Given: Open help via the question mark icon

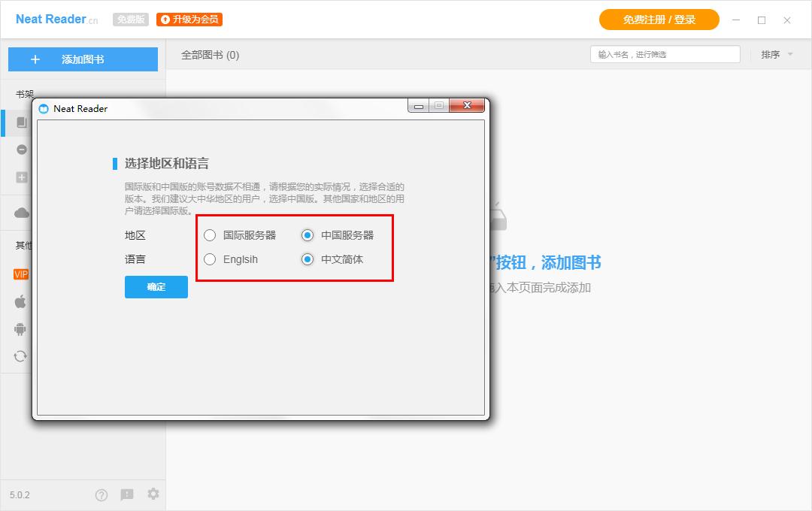Looking at the screenshot, I should pyautogui.click(x=101, y=494).
